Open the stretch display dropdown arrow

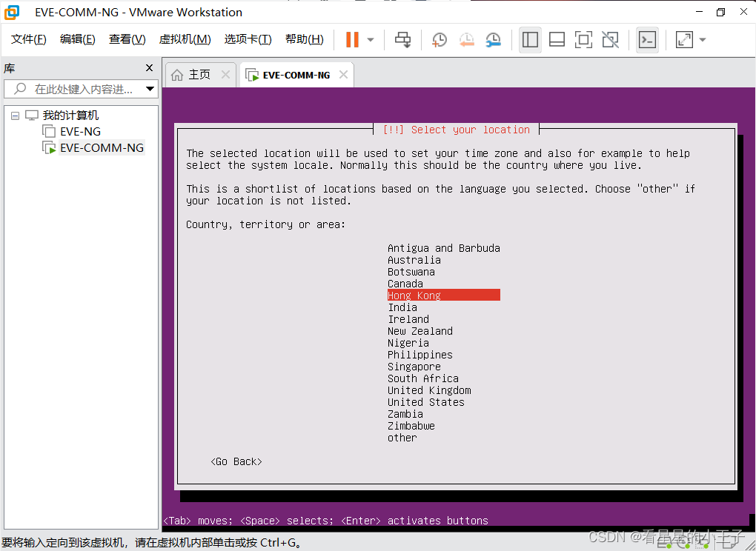point(703,40)
